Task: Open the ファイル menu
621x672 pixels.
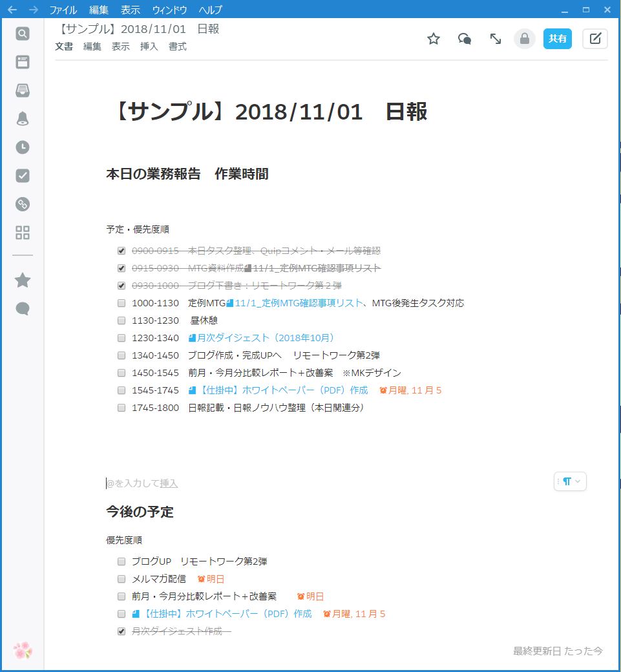Action: [x=63, y=10]
